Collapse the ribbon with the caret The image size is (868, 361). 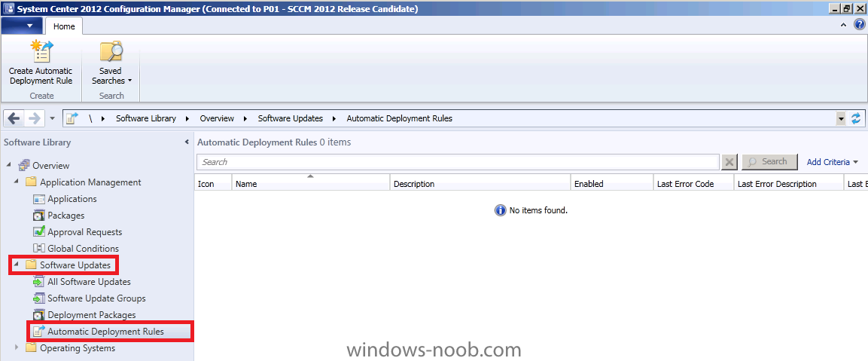[x=844, y=24]
